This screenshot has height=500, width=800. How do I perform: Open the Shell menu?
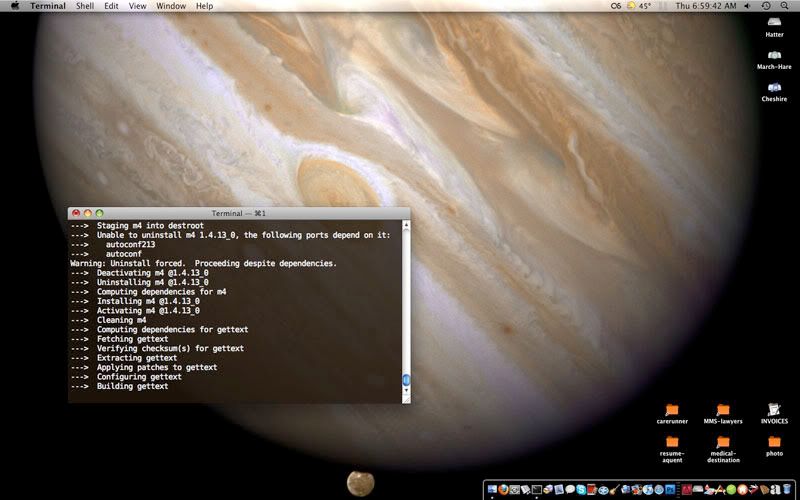coord(85,6)
